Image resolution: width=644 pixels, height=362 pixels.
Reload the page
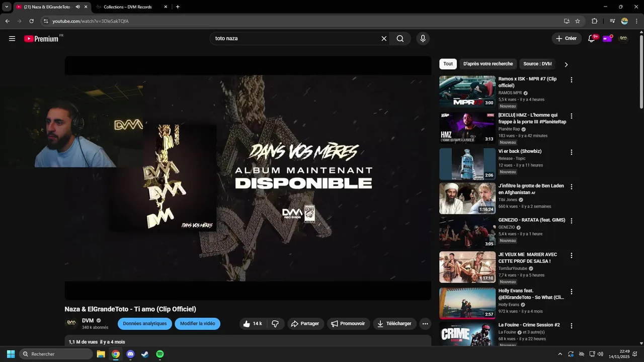click(x=31, y=21)
